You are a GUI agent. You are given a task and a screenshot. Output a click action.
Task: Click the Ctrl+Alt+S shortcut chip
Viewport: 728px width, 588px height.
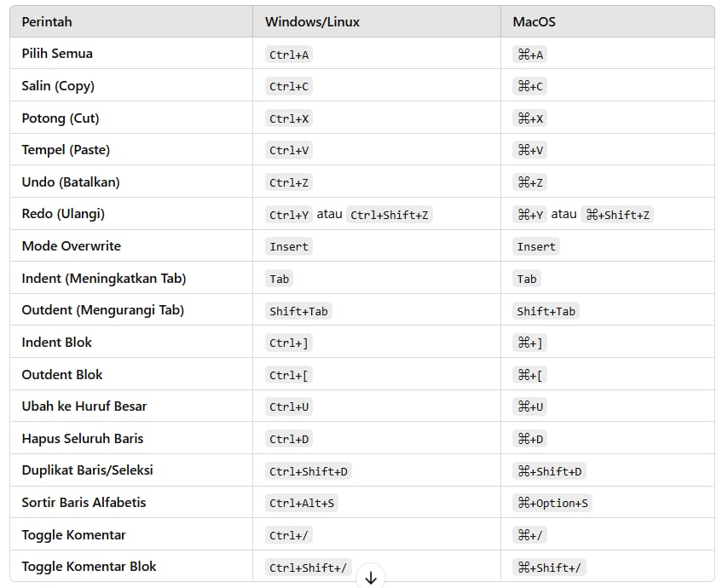point(302,503)
